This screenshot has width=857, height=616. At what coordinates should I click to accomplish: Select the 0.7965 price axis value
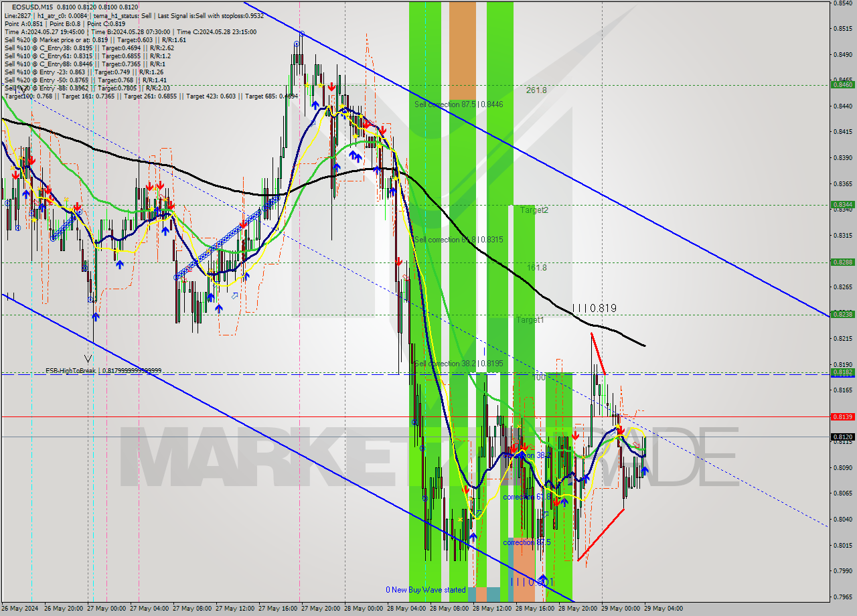[x=842, y=597]
